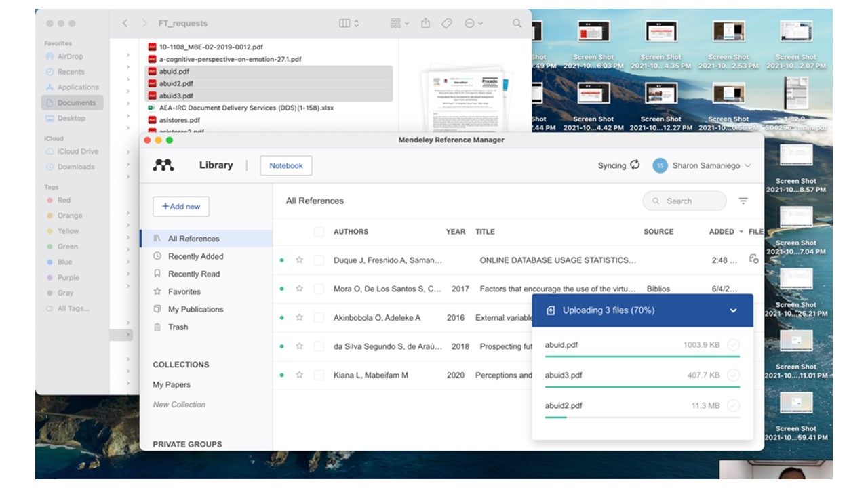Check the Duque J reference checkbox
The image size is (868, 488).
pyautogui.click(x=319, y=260)
